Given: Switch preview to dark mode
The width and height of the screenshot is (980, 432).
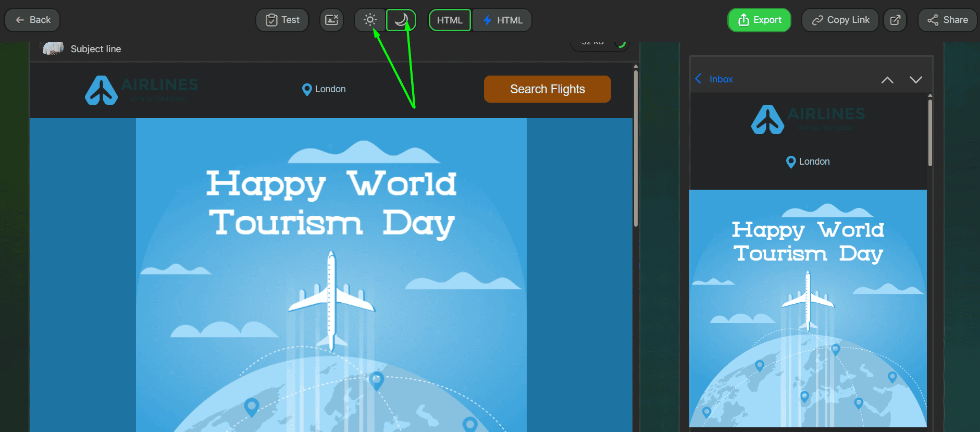Looking at the screenshot, I should 401,20.
